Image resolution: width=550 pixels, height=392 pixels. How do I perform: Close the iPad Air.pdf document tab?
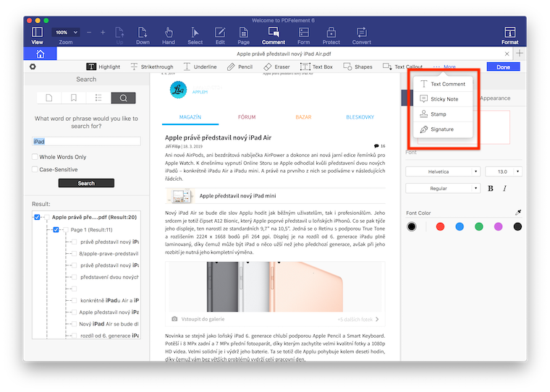point(507,54)
